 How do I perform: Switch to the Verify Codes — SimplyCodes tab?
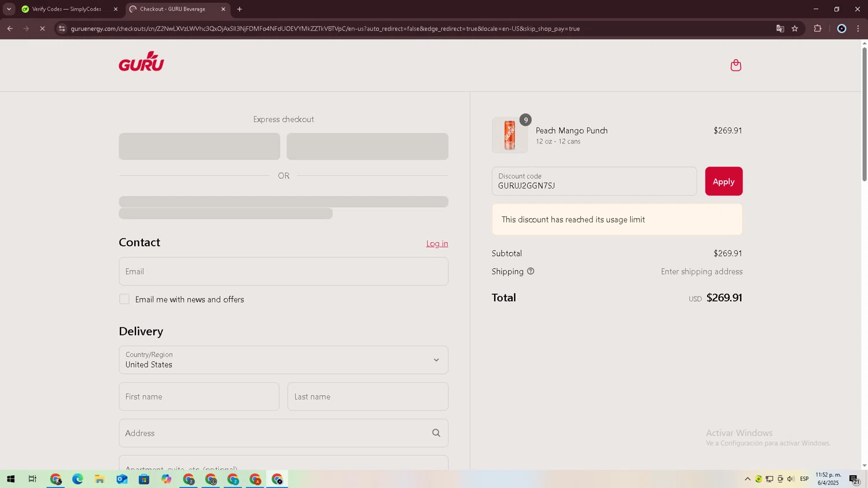(x=66, y=9)
